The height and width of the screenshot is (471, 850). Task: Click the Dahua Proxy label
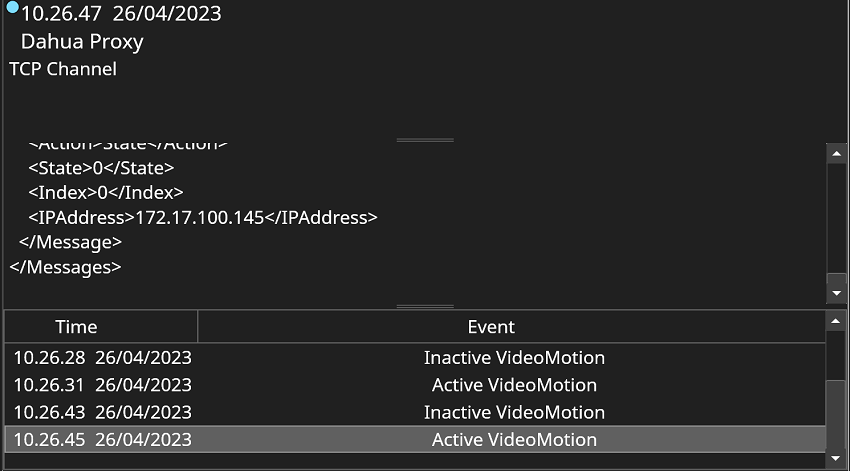82,42
